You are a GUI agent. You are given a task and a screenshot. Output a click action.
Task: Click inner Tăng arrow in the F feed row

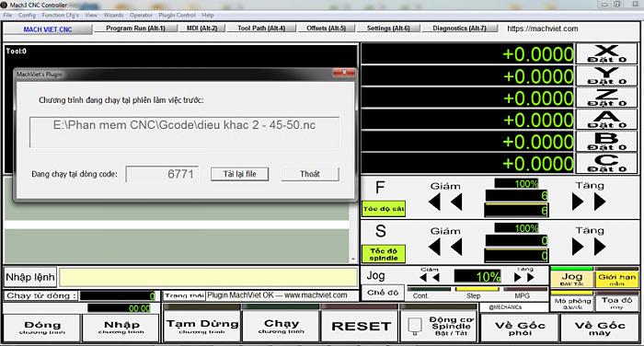[x=578, y=202]
